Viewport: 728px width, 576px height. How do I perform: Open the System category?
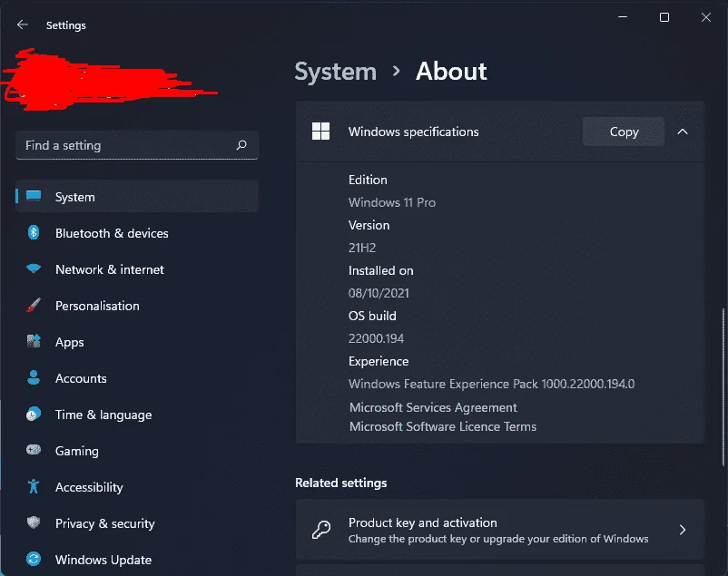pos(137,196)
